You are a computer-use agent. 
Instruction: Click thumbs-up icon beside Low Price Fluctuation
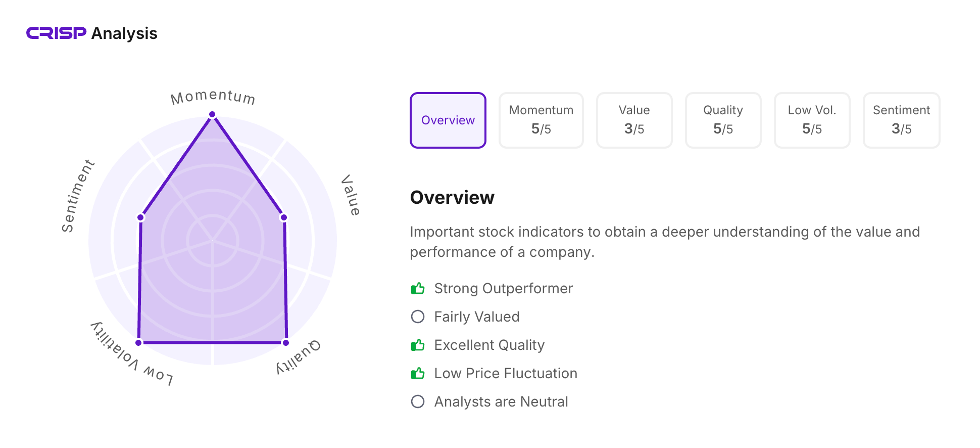(418, 374)
